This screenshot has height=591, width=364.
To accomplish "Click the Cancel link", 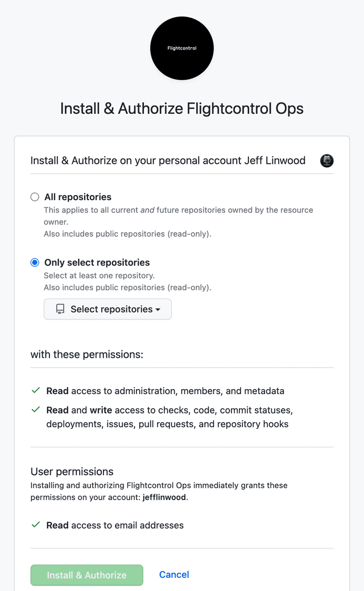I will (173, 575).
